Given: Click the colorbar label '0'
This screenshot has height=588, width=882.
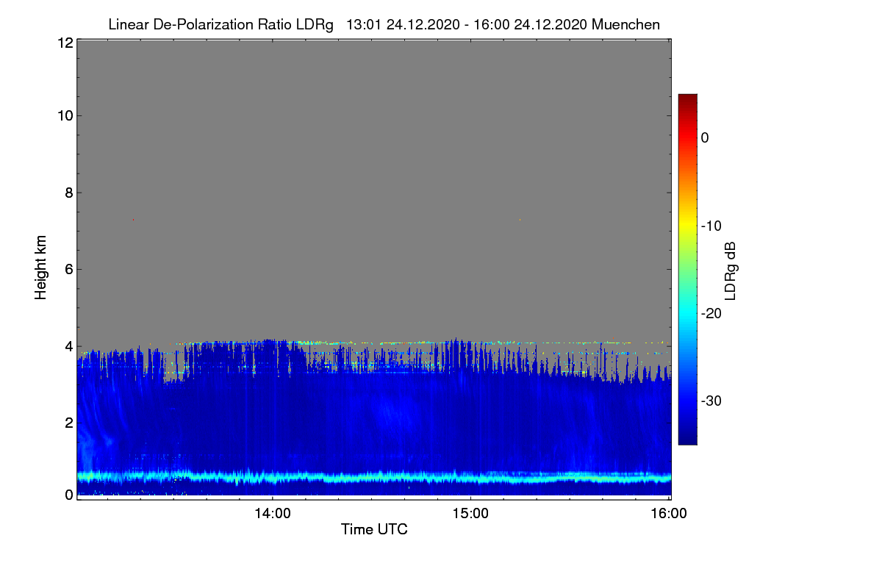Looking at the screenshot, I should pos(705,138).
